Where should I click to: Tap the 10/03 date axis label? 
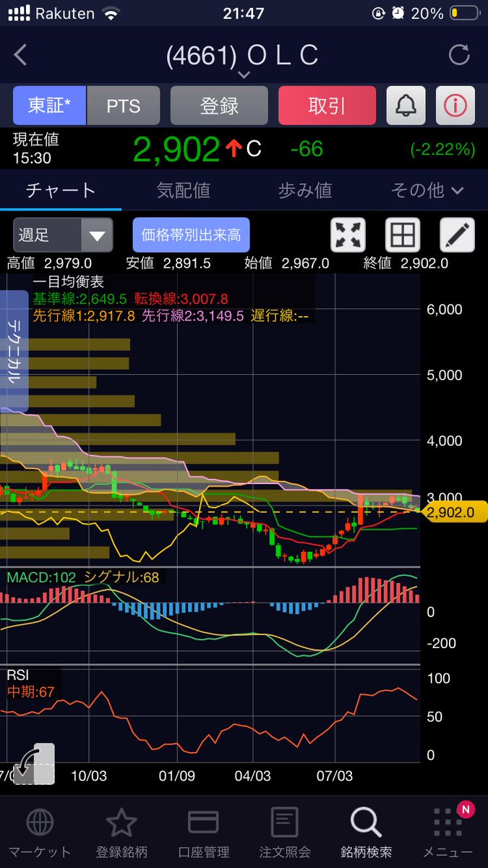point(89,775)
